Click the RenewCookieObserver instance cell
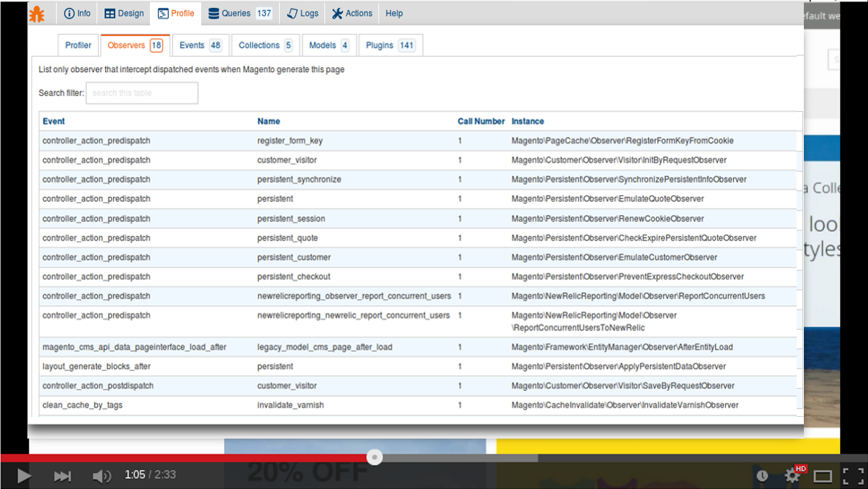The width and height of the screenshot is (868, 489). click(608, 219)
